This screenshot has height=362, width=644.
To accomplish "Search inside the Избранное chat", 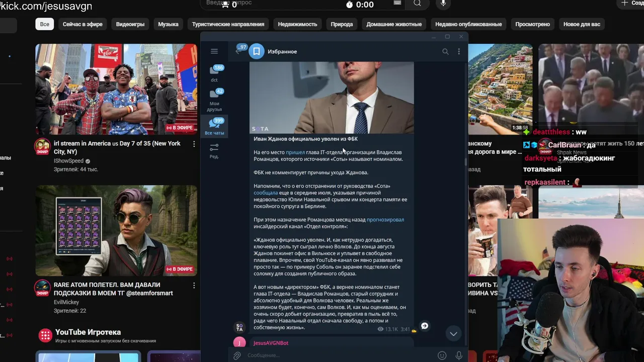I will (x=445, y=51).
